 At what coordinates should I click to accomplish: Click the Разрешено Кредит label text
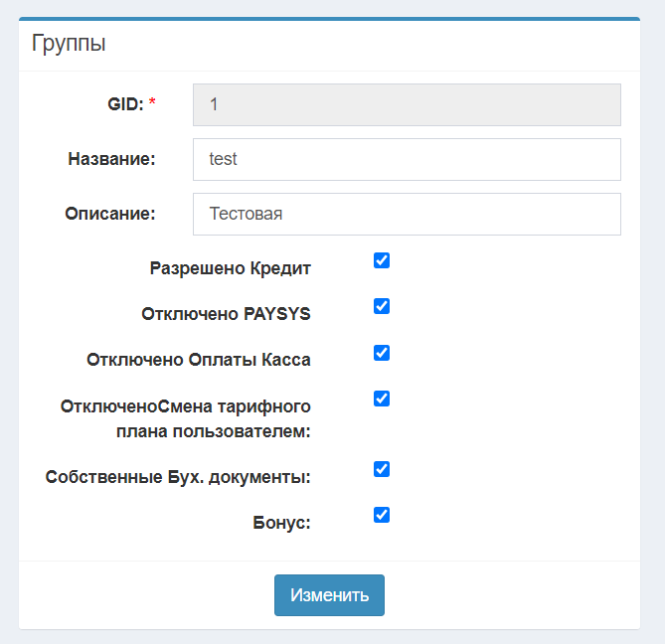tap(231, 268)
